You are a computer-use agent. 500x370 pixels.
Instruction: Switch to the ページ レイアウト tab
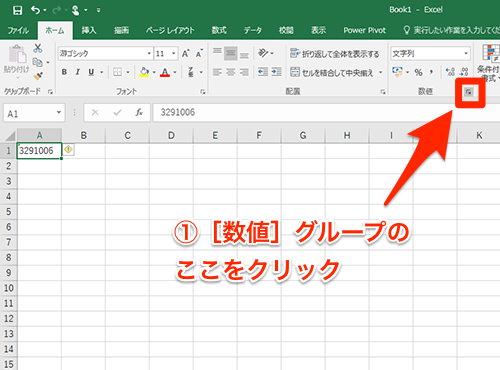[170, 30]
